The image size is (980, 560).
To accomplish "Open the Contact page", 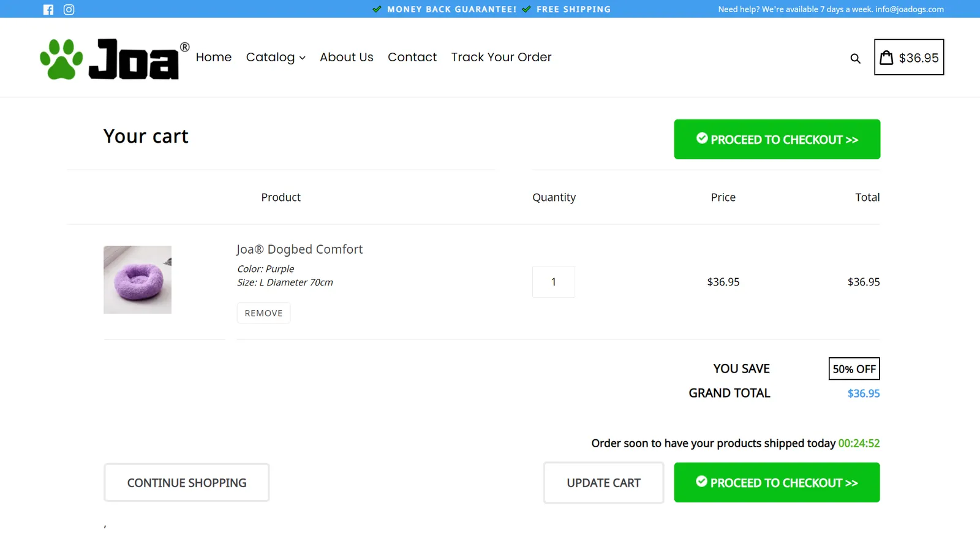I will coord(412,57).
